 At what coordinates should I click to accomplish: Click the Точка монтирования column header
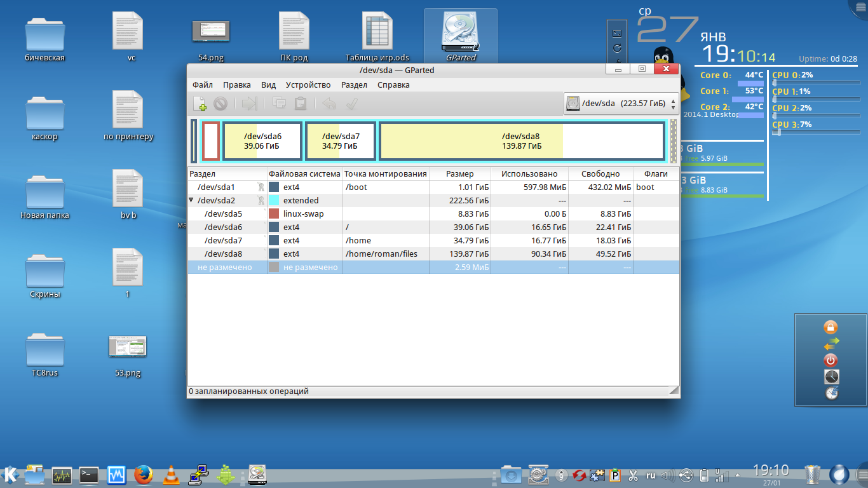[x=386, y=174]
